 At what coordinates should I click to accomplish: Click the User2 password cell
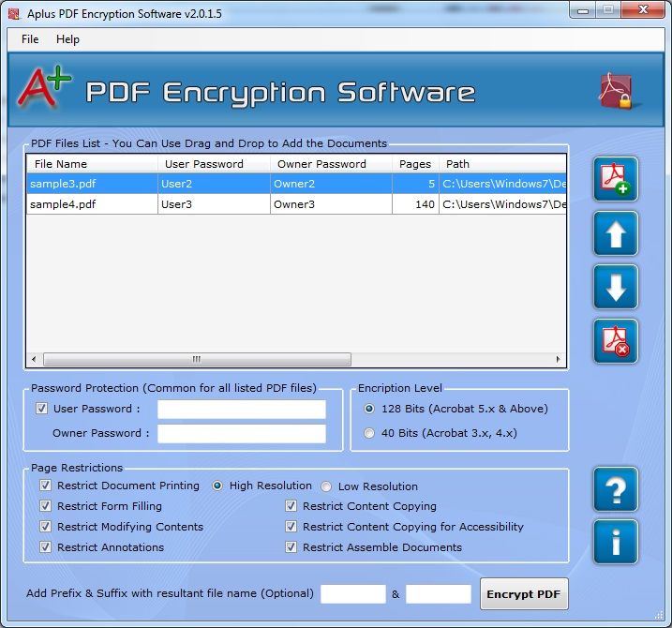click(214, 184)
